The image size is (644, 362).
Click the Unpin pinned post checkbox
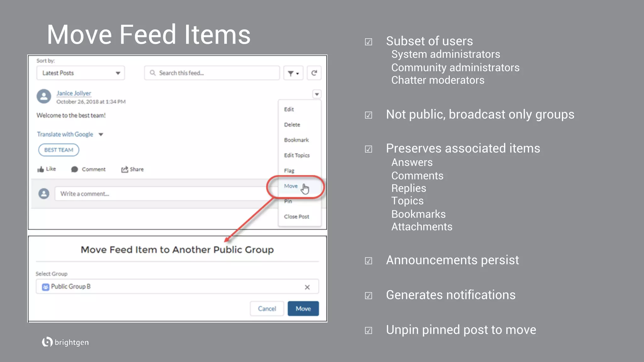[369, 331]
